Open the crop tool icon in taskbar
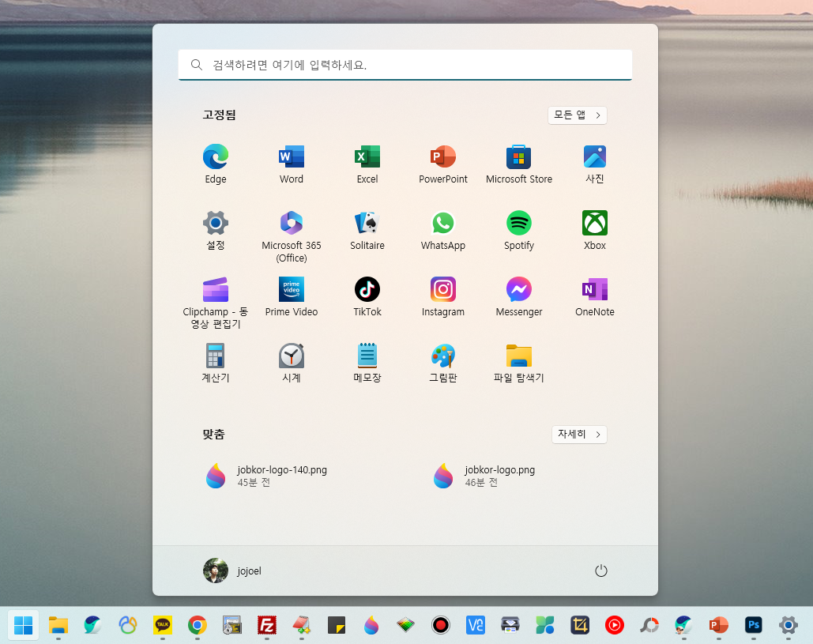 click(580, 625)
